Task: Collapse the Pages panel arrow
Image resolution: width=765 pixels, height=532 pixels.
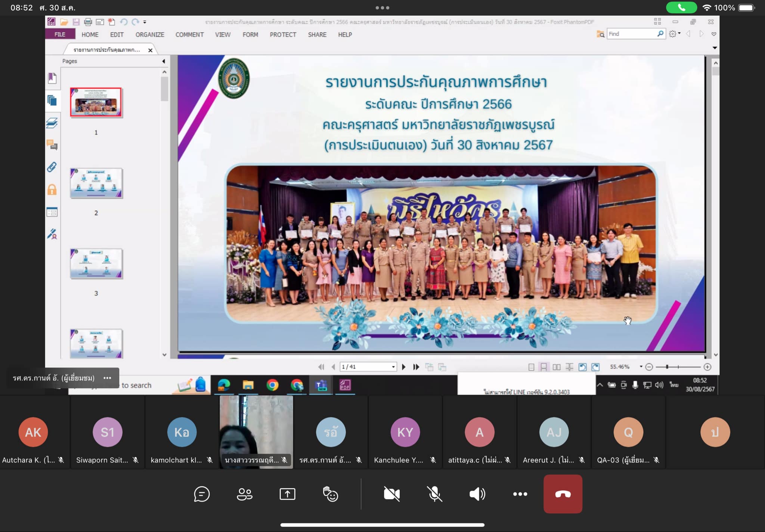Action: pyautogui.click(x=163, y=61)
